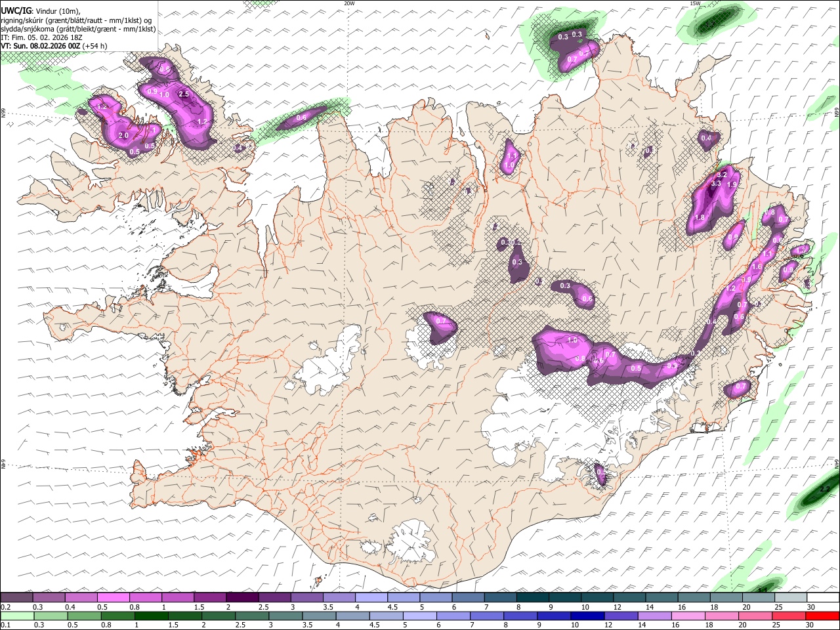
Task: Click the bright pink 0.5 snow legend swatch
Action: tap(113, 598)
